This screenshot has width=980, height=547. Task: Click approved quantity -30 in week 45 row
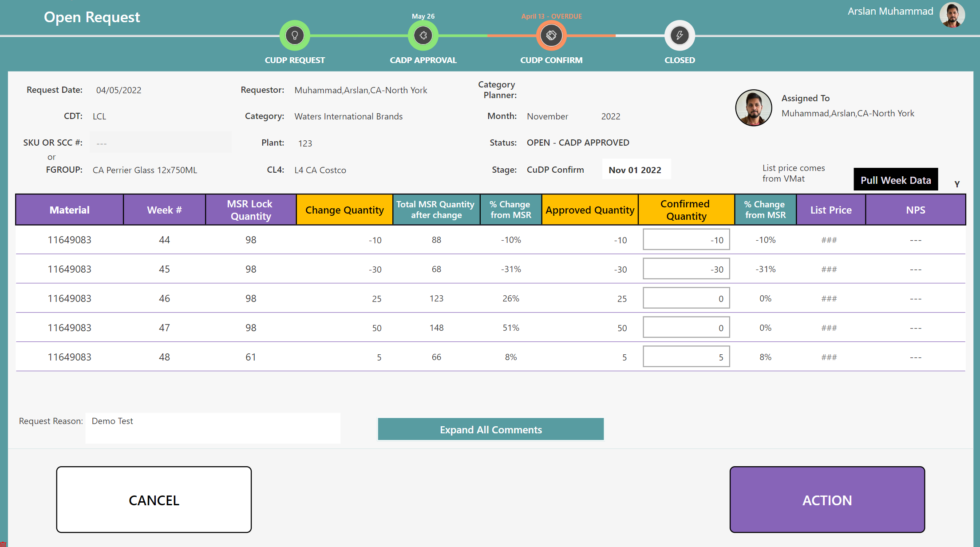[620, 270]
